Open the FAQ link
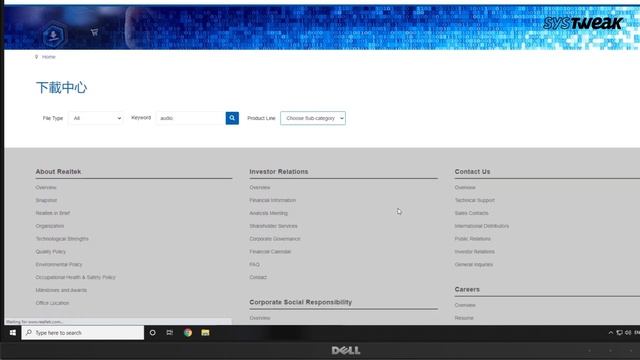The image size is (640, 360). [x=254, y=264]
